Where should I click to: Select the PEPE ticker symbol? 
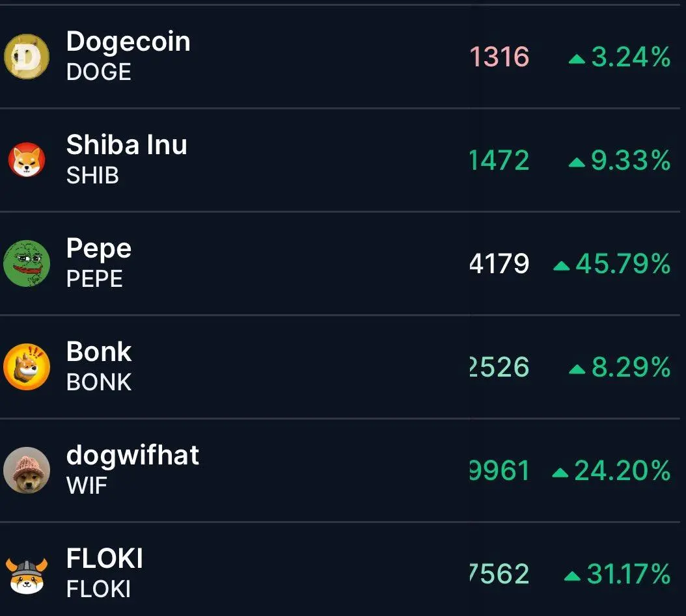pyautogui.click(x=94, y=278)
